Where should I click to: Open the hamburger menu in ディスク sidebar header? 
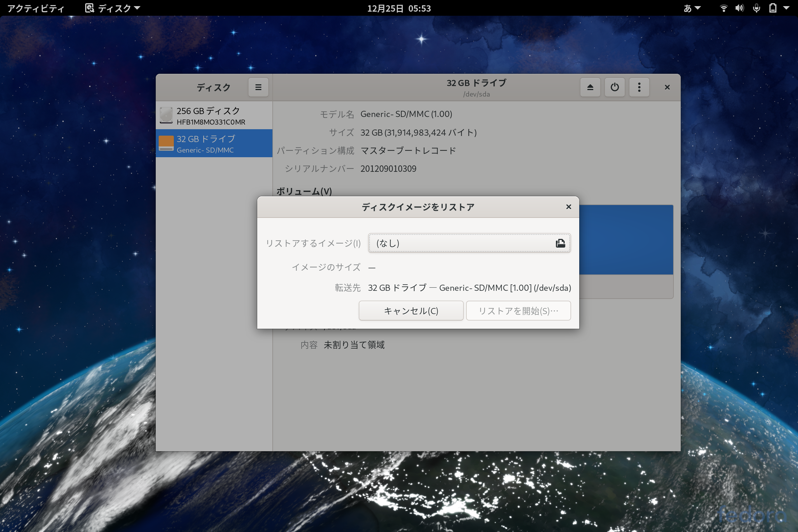tap(258, 87)
